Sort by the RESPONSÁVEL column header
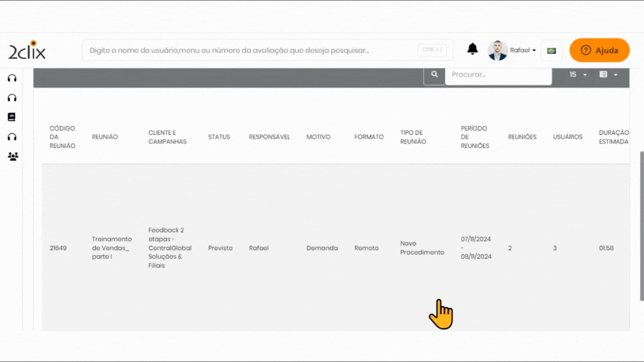Viewport: 644px width, 362px height. (x=269, y=137)
